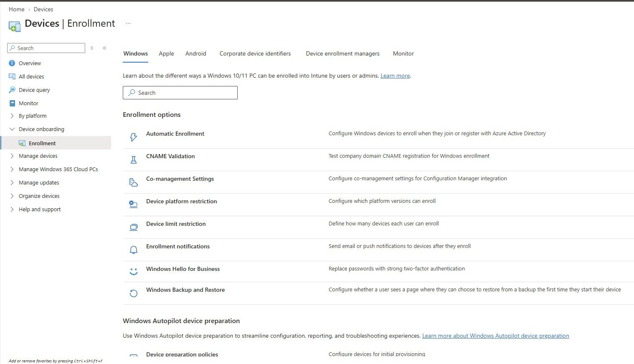Click the Overview info icon in sidebar

coord(12,63)
